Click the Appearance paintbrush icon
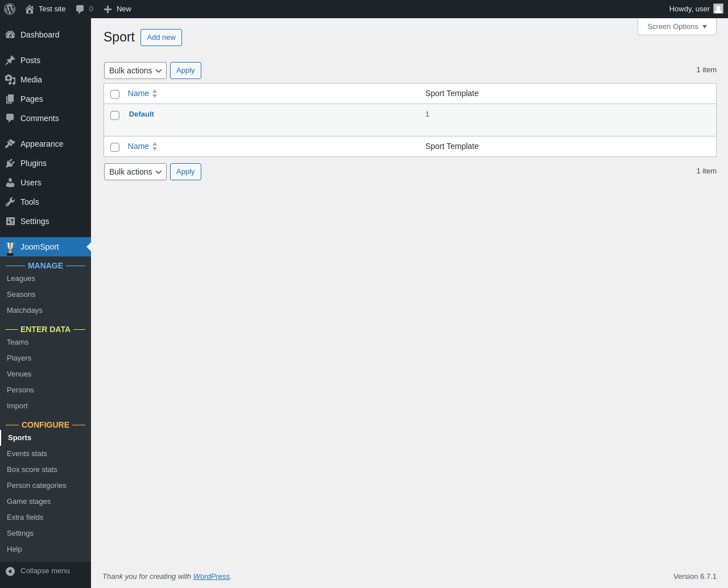This screenshot has width=728, height=588. tap(10, 144)
